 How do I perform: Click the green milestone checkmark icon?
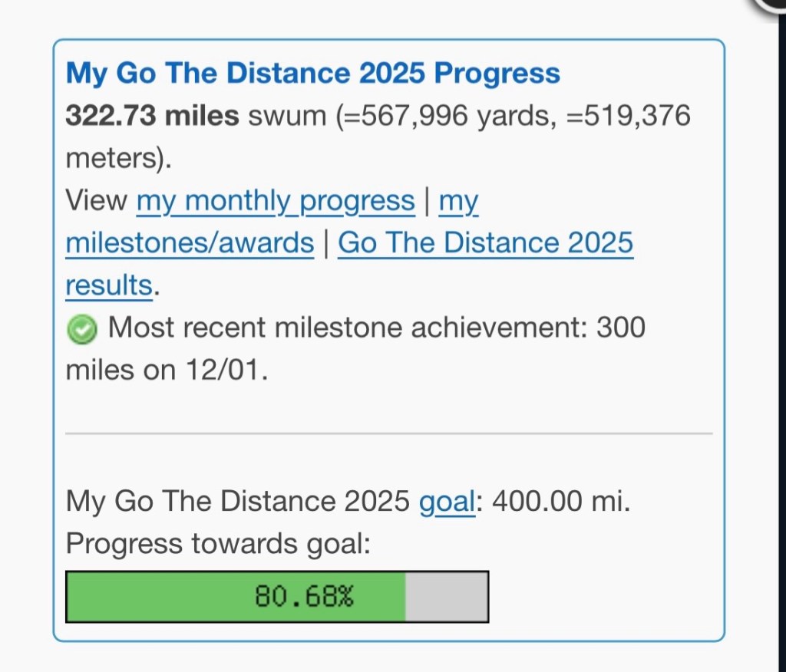click(82, 330)
